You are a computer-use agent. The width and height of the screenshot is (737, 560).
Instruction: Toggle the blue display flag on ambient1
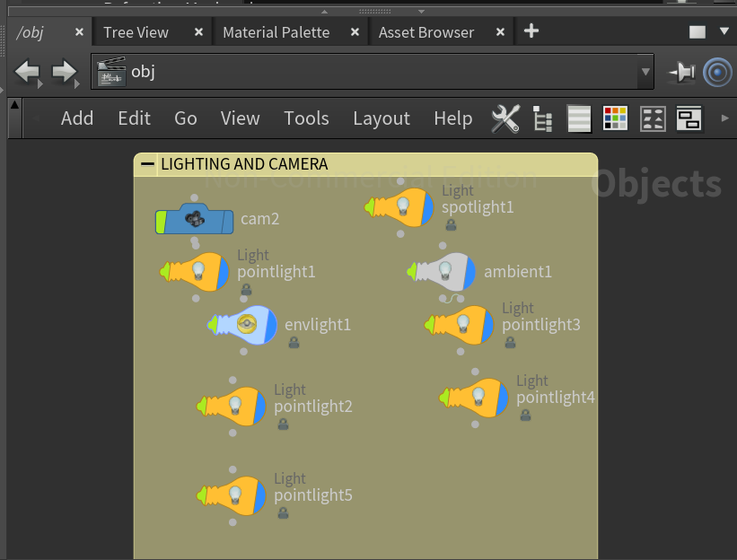pos(469,272)
